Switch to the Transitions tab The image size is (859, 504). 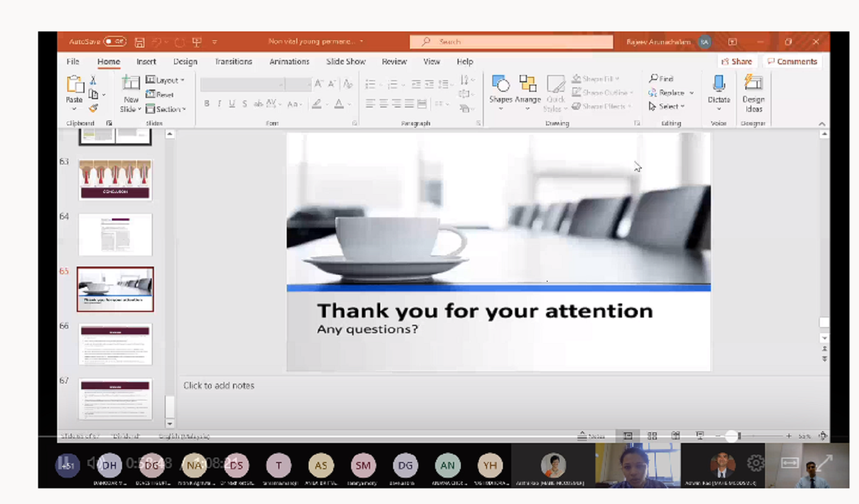click(233, 62)
